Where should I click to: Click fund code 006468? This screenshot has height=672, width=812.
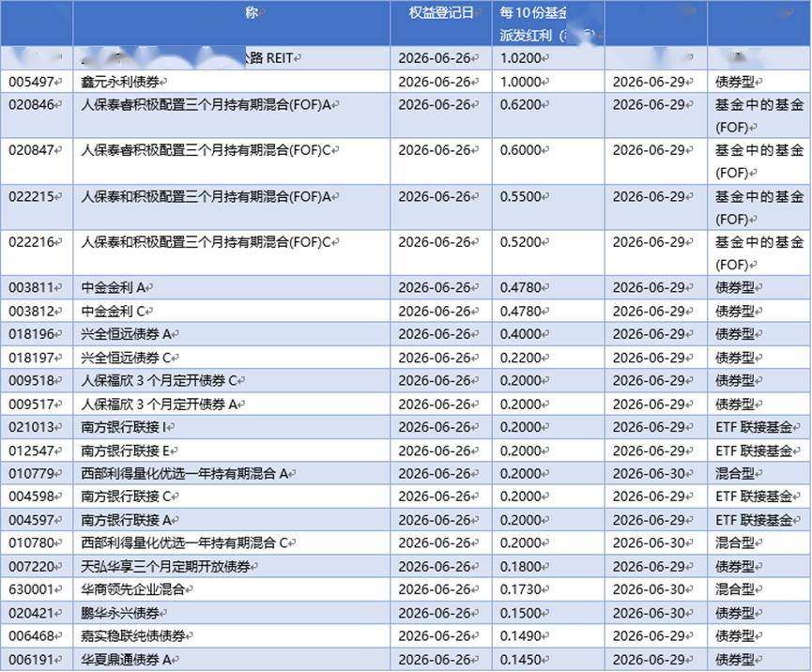(x=32, y=635)
